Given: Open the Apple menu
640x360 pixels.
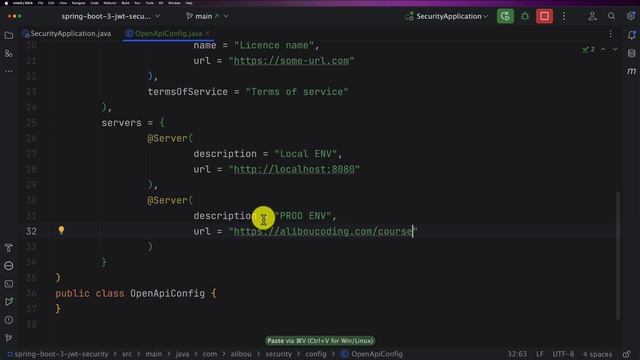Looking at the screenshot, I should coord(6,3).
